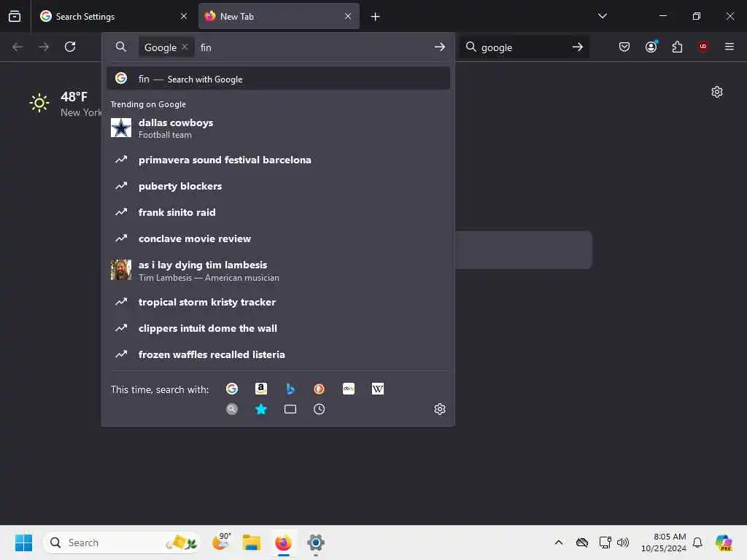Open a new tab with the plus button
747x560 pixels.
coord(375,17)
